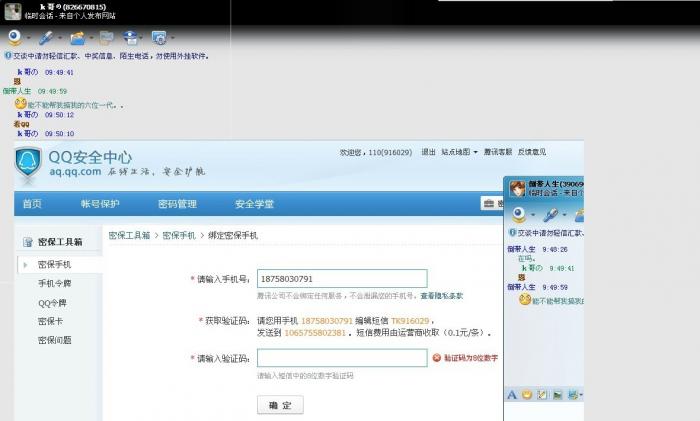Open the font A icon in the 傲带人生 chat input bar
The image size is (700, 421).
pos(512,395)
